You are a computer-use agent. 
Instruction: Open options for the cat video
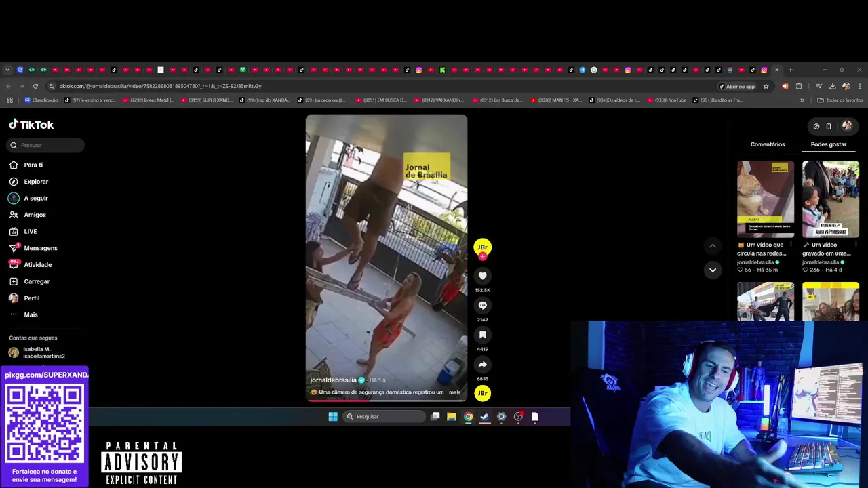click(791, 245)
